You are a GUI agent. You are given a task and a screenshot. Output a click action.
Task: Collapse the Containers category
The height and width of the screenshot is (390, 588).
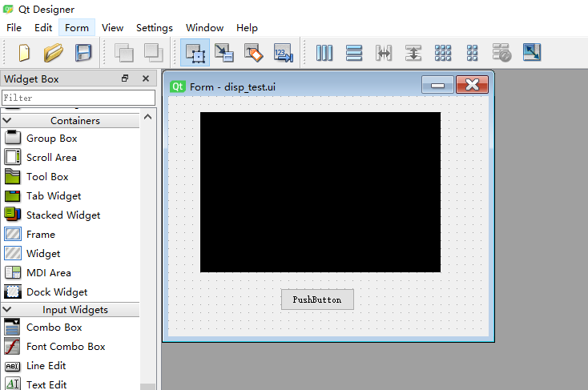tap(7, 120)
